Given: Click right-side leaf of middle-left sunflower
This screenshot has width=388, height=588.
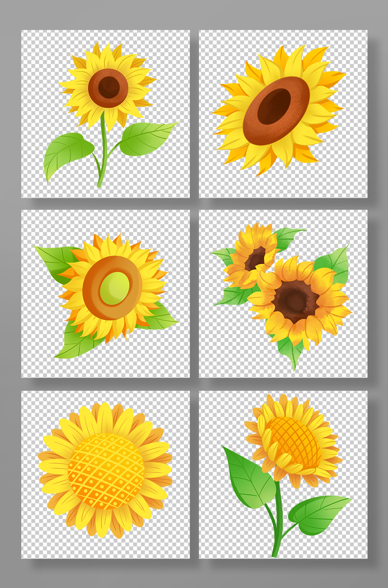Looking at the screenshot, I should (x=161, y=319).
